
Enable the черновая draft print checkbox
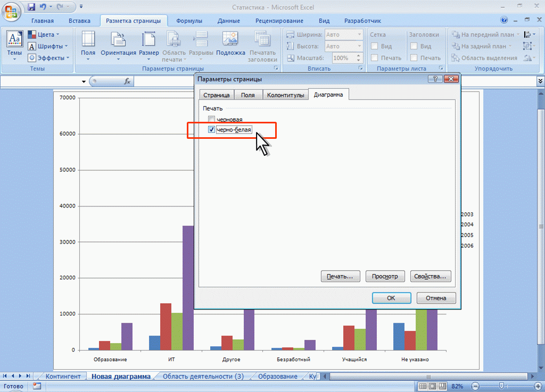(211, 119)
